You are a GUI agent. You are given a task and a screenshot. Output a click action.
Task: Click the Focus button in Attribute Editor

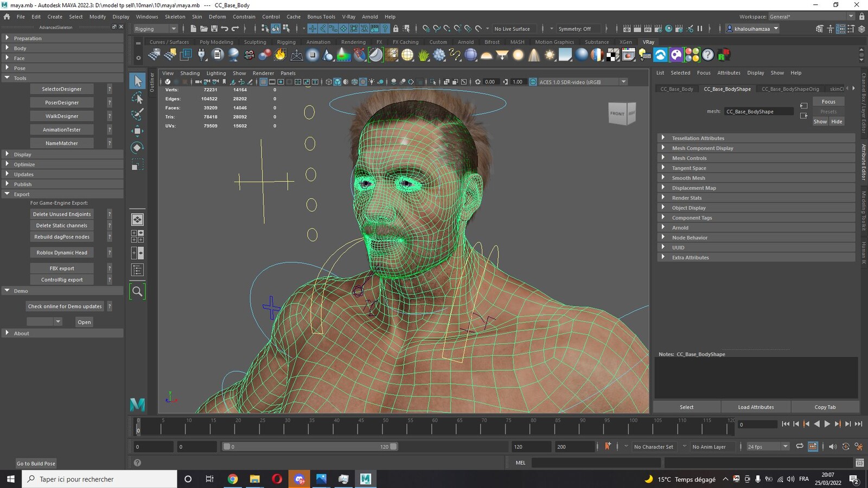pos(828,102)
